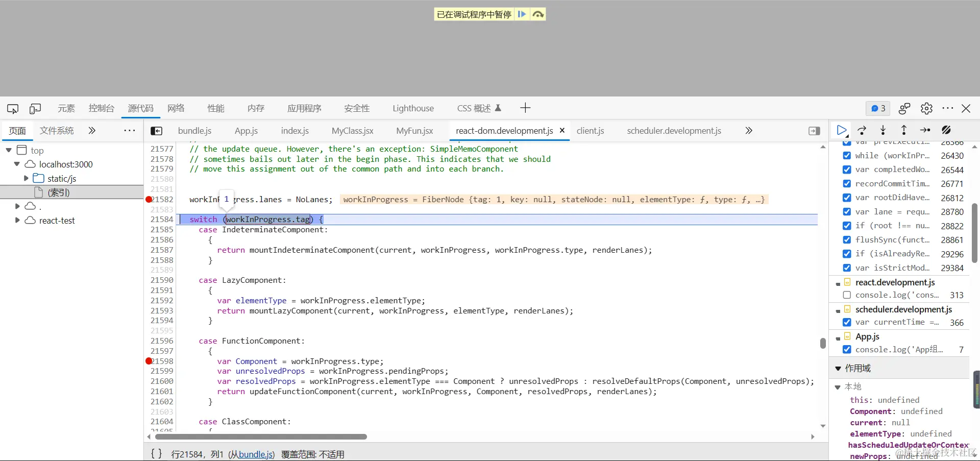Resume script execution in paused overlay
Screen dimensions: 980x461
[x=522, y=14]
